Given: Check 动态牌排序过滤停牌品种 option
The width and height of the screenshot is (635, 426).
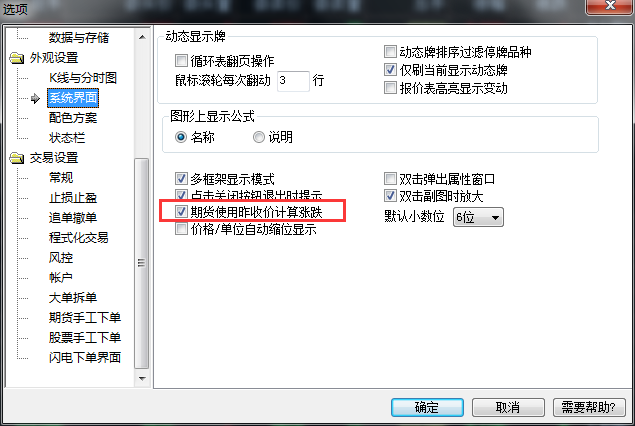Looking at the screenshot, I should coord(390,51).
